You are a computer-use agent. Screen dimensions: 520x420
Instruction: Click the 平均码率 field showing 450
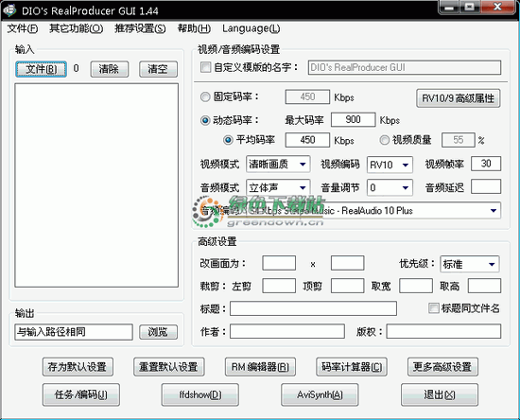[307, 140]
